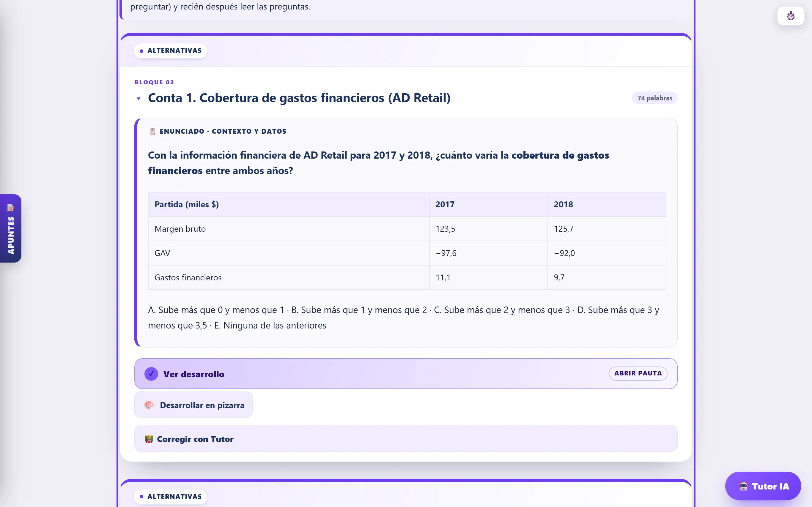Collapse the Conta 1 section triangle
The height and width of the screenshot is (507, 812).
tap(139, 99)
